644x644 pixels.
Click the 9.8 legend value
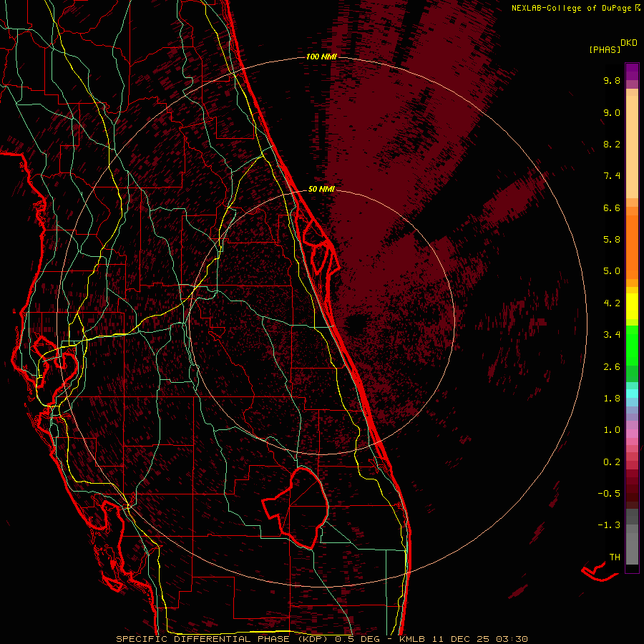[x=612, y=80]
